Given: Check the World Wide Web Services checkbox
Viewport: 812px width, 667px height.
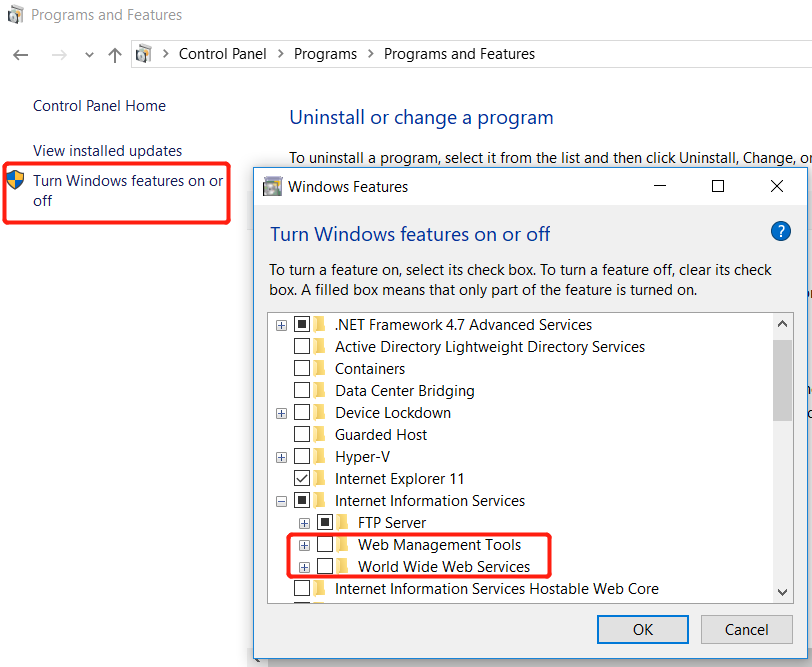Looking at the screenshot, I should pyautogui.click(x=325, y=567).
